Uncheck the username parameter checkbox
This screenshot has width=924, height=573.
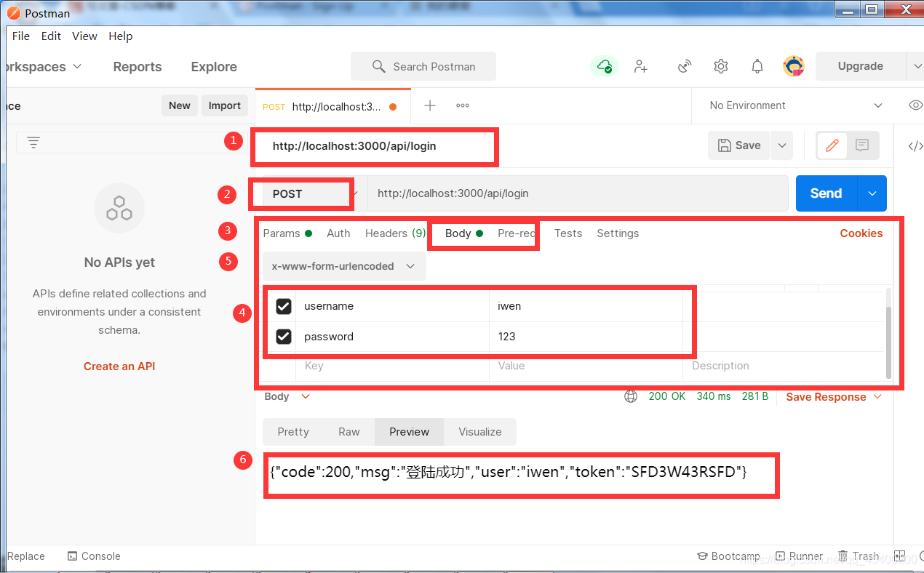(x=284, y=307)
